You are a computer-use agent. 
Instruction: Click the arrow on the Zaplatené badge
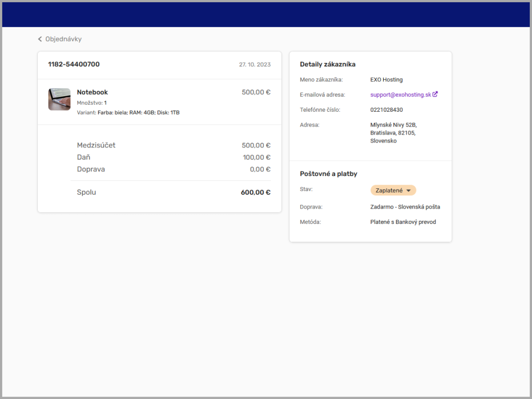[409, 190]
